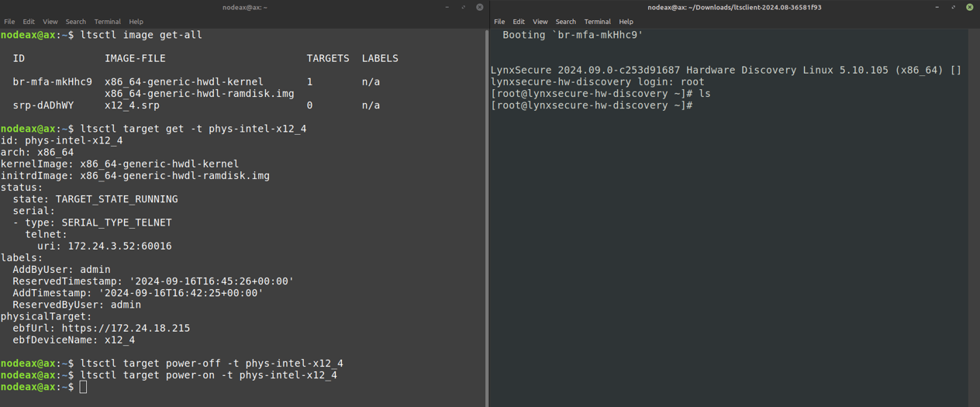980x407 pixels.
Task: Open View menu in ltsclient terminal window
Action: pos(540,22)
